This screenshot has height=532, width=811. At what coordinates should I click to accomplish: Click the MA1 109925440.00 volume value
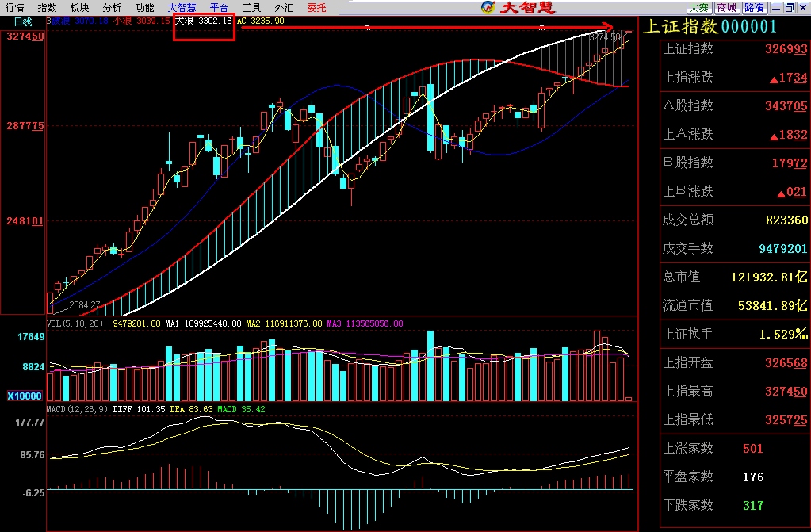click(x=203, y=323)
